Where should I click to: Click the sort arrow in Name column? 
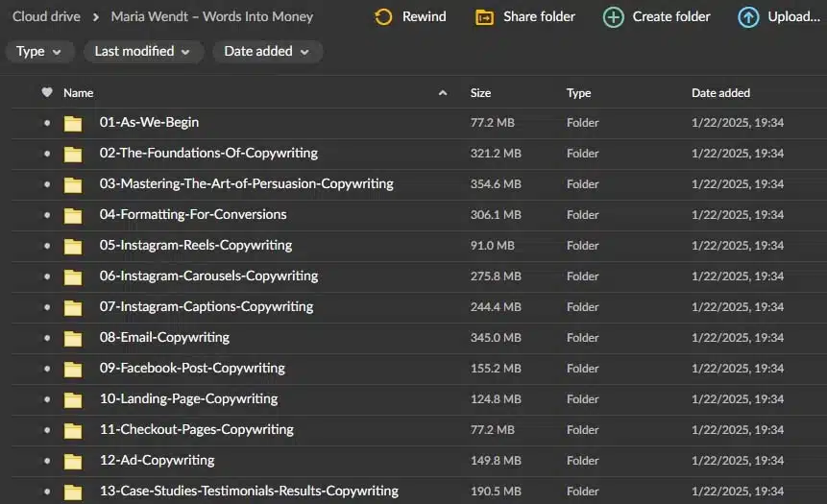(x=443, y=93)
